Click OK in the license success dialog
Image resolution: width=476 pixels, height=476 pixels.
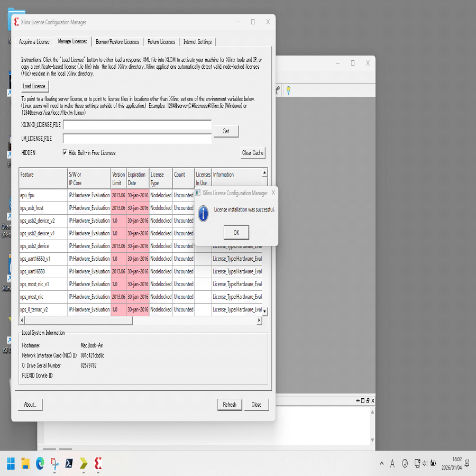236,233
